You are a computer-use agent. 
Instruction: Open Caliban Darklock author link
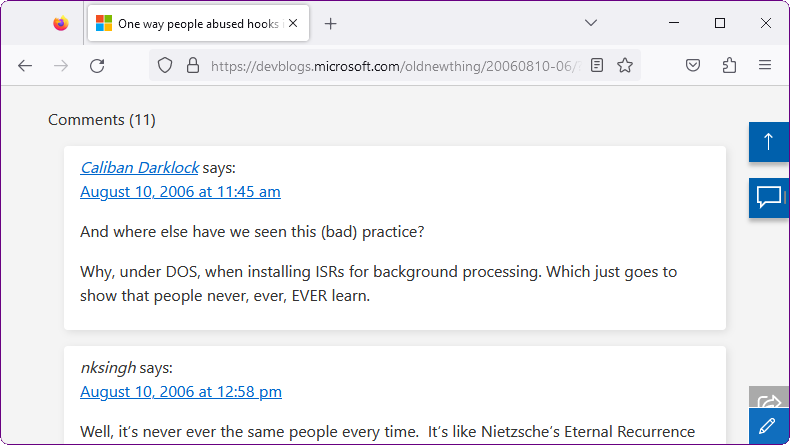[x=140, y=168]
